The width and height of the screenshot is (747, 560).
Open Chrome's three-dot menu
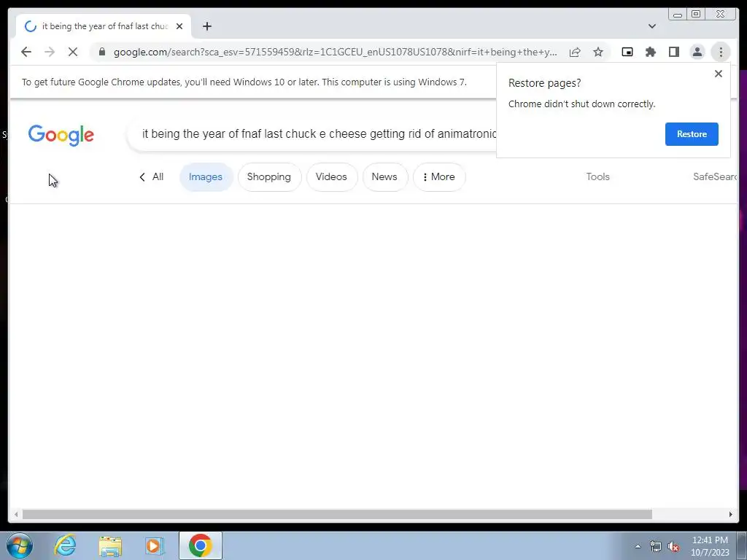click(x=721, y=52)
